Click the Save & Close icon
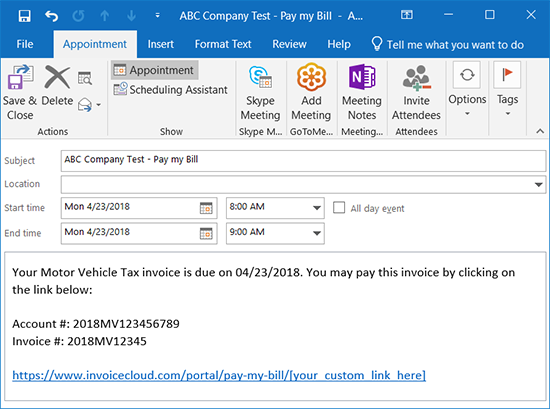The image size is (550, 409). 20,78
